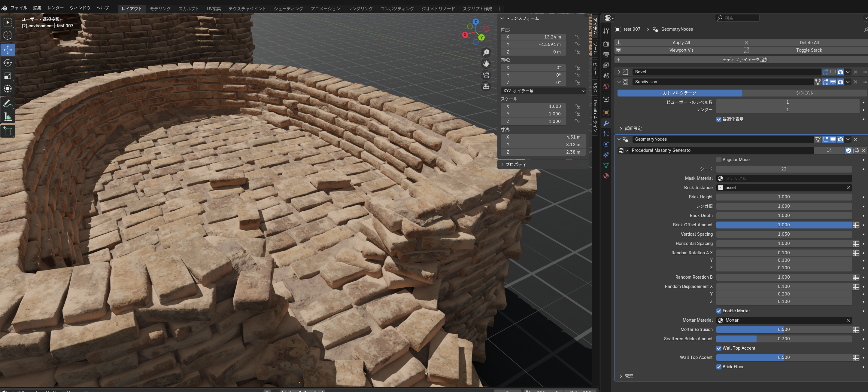Enable the Angular Mode checkbox

click(x=719, y=160)
